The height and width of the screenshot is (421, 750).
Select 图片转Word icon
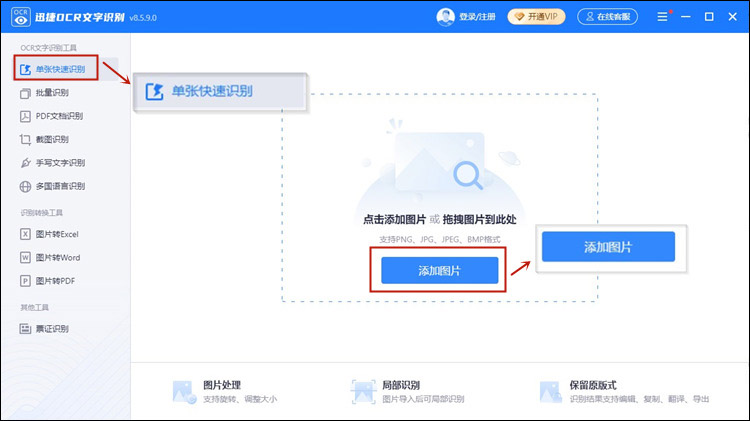click(x=25, y=257)
